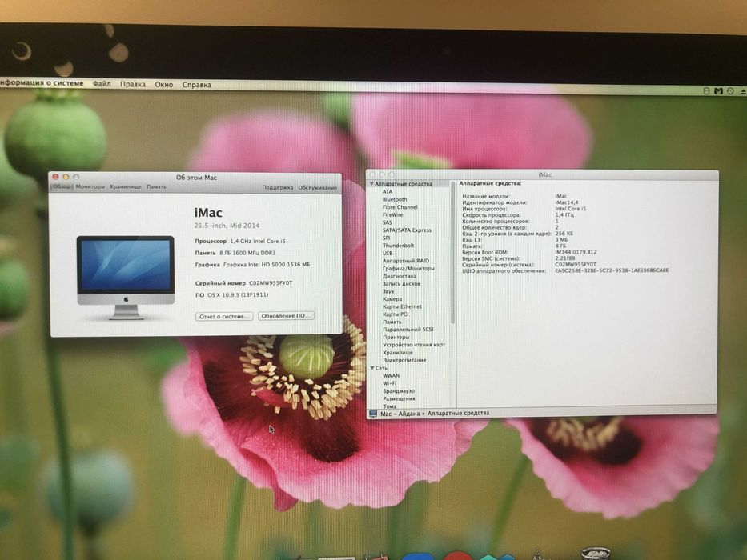Collapse the Сеть disclosure triangle
The height and width of the screenshot is (560, 747).
pyautogui.click(x=372, y=368)
